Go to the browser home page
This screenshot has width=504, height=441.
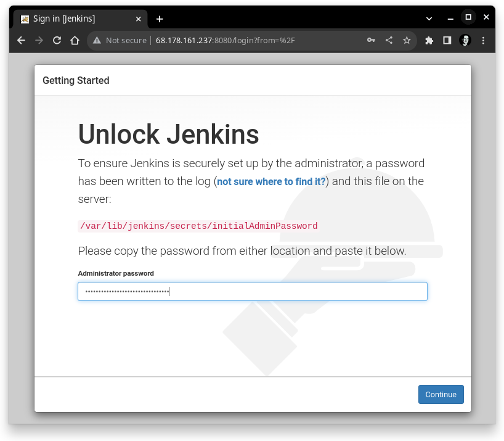[x=75, y=41]
